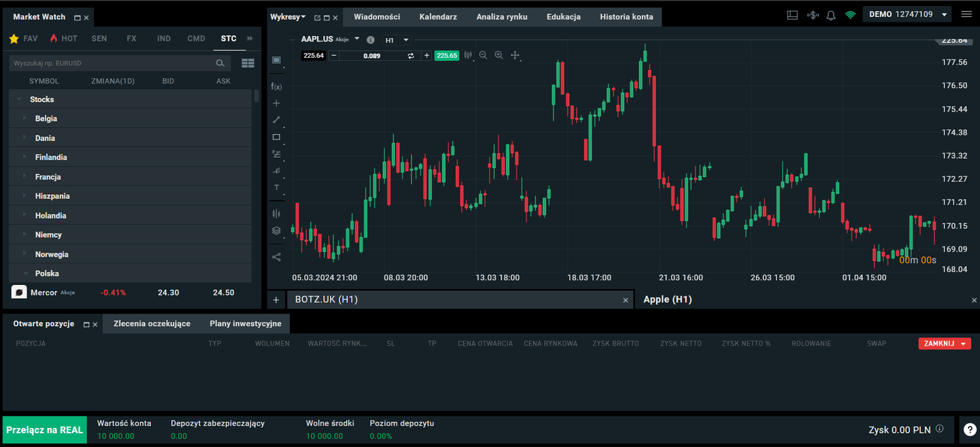Zoom out the chart with magnifier
The height and width of the screenshot is (447, 980).
(483, 55)
